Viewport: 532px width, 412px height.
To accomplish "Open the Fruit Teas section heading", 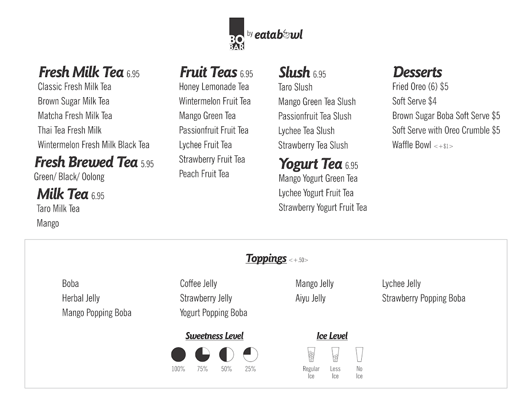I will point(208,72).
